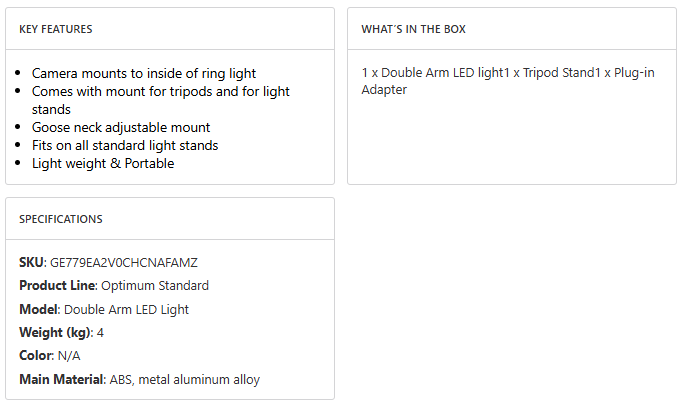Click the KEY FEATURES section header
This screenshot has width=679, height=408.
click(56, 29)
